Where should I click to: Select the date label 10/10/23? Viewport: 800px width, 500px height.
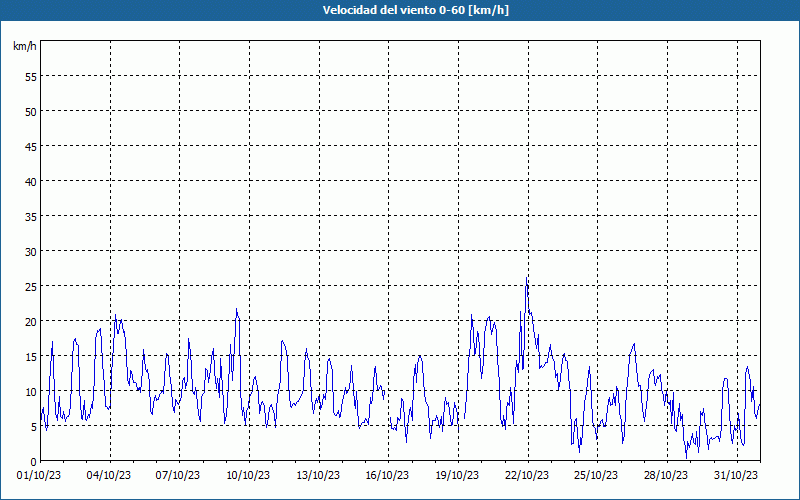tap(248, 475)
